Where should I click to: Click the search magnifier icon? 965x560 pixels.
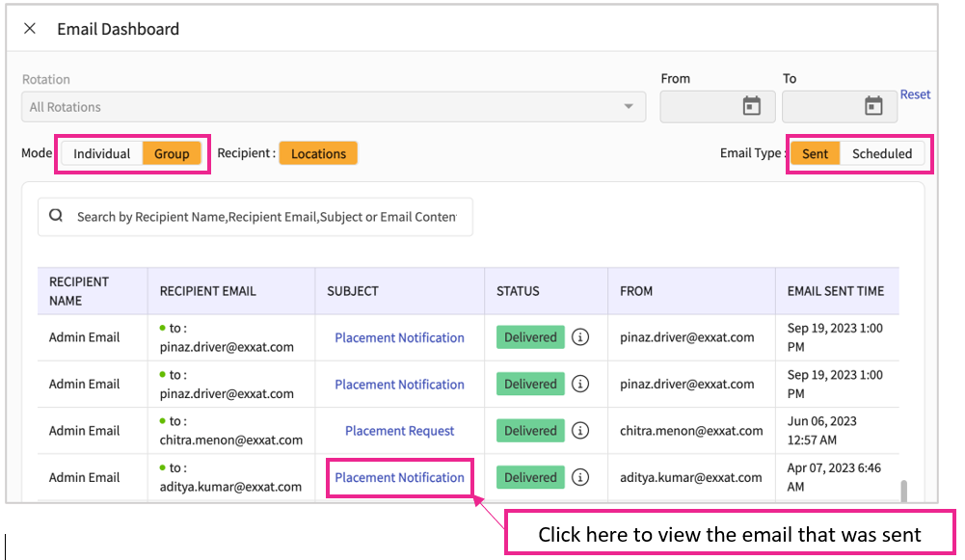click(56, 217)
